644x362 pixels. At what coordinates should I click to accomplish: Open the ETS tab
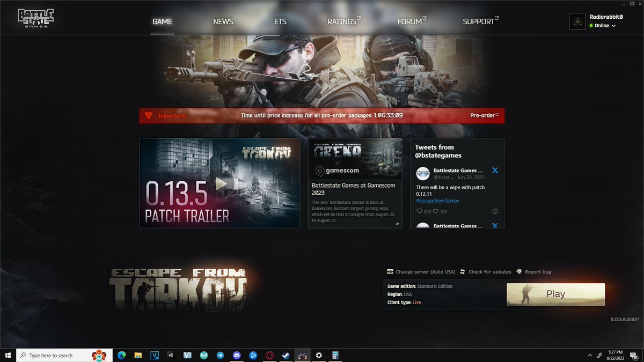click(280, 21)
